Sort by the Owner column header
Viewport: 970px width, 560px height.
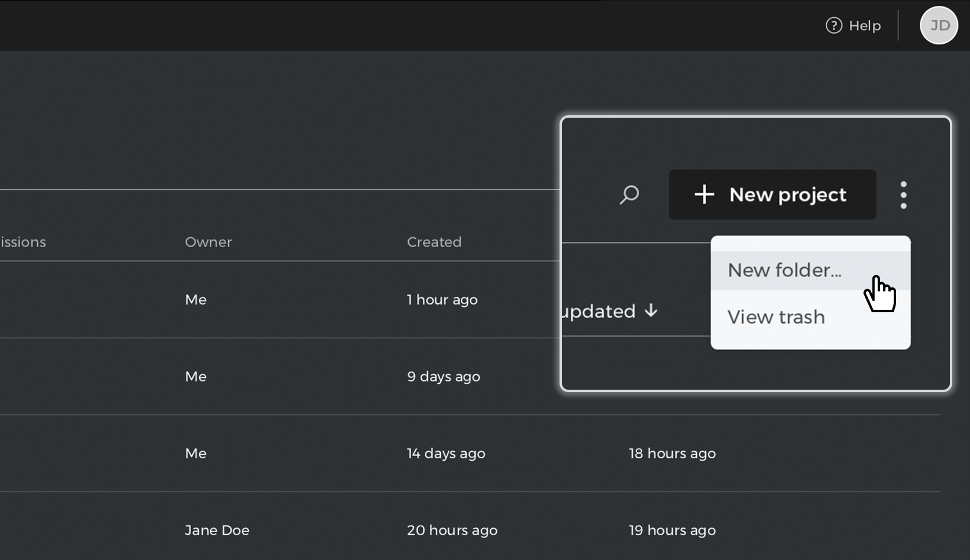point(208,242)
